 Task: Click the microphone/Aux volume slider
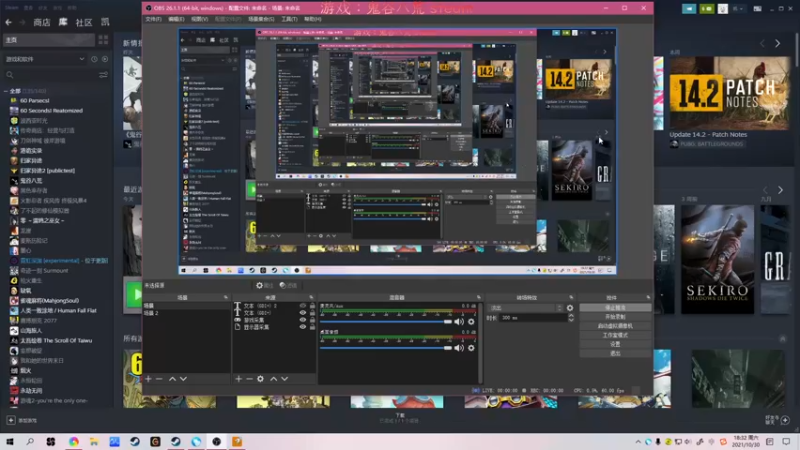[x=386, y=321]
